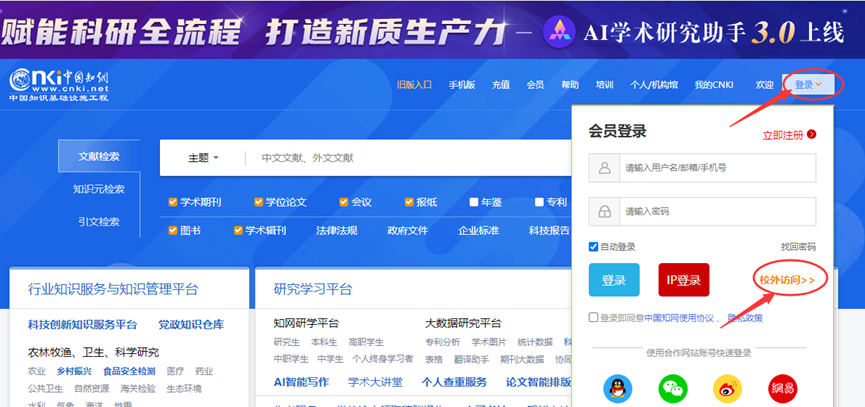Screen dimensions: 865x407
Task: Click the lock icon in the password field
Action: [x=605, y=211]
